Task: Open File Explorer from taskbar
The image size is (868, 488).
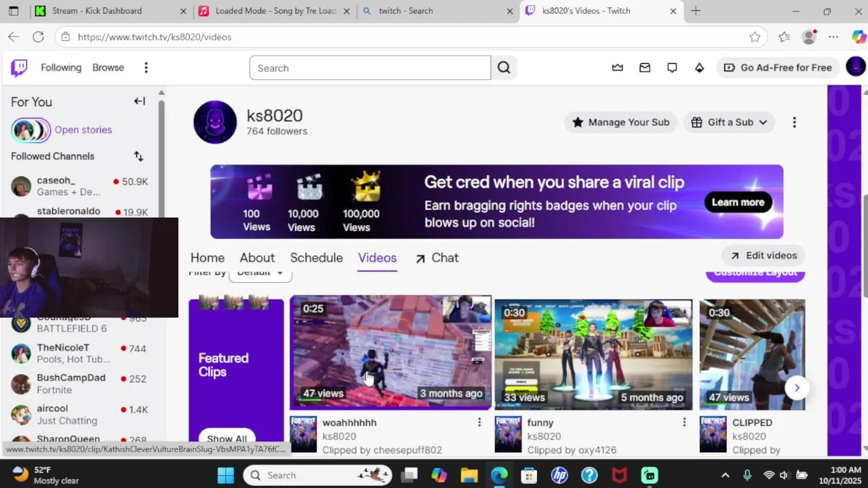Action: pos(469,475)
